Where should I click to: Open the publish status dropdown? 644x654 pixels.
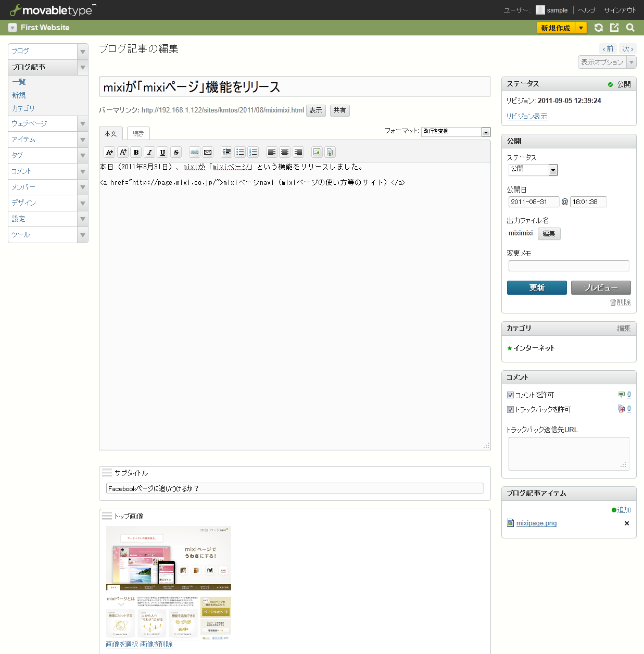pos(533,170)
